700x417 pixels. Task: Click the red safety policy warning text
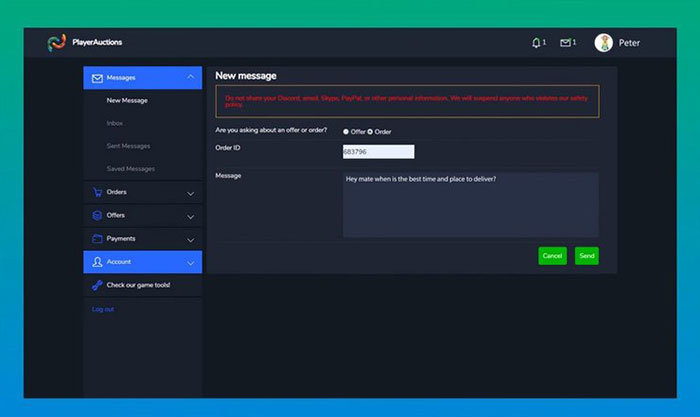[x=407, y=101]
